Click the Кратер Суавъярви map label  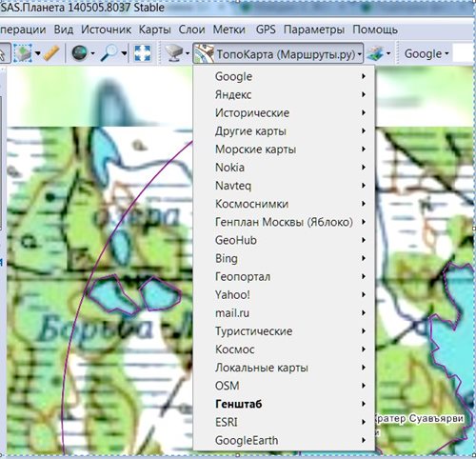pos(420,418)
